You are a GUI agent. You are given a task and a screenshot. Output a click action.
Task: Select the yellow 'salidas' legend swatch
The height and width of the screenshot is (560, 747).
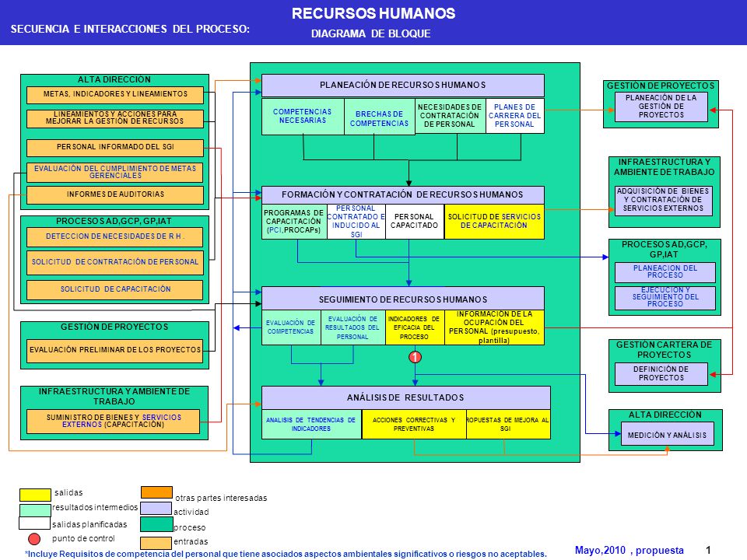coord(35,495)
